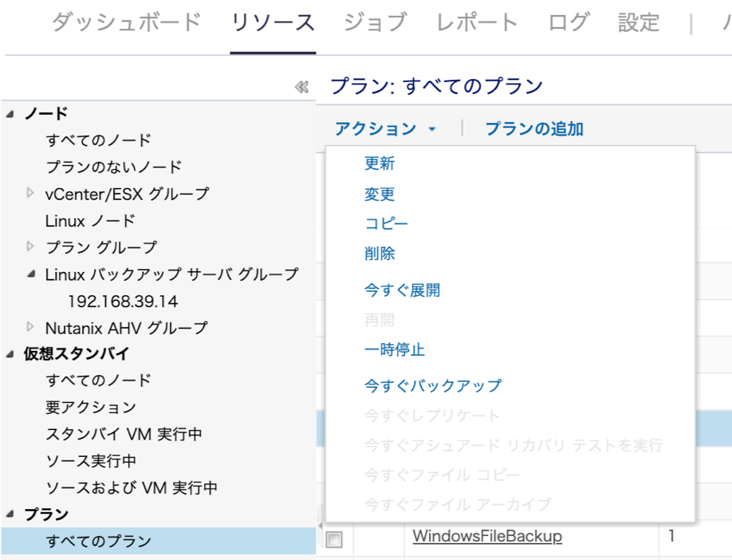Collapse the 仮想スタンバイ section

coord(10,354)
